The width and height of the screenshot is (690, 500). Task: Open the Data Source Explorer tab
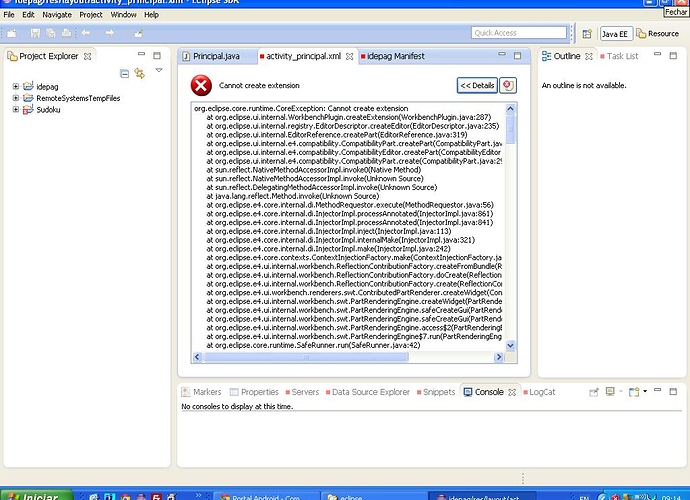(371, 392)
